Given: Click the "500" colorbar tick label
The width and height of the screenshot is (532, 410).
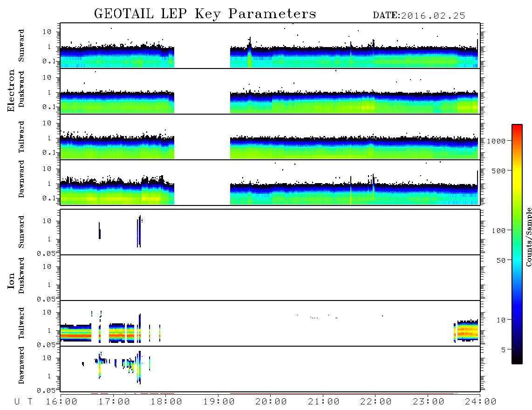Looking at the screenshot, I should click(x=498, y=171).
